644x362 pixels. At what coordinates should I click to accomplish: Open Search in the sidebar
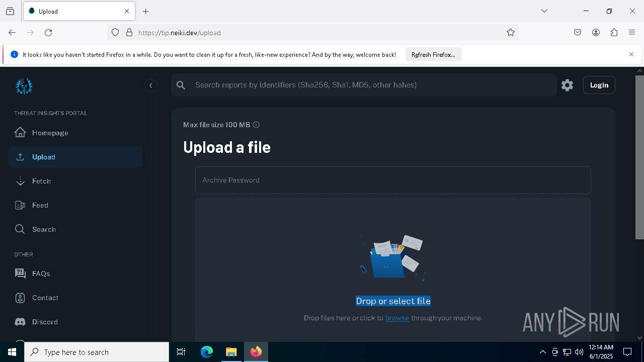pyautogui.click(x=75, y=229)
